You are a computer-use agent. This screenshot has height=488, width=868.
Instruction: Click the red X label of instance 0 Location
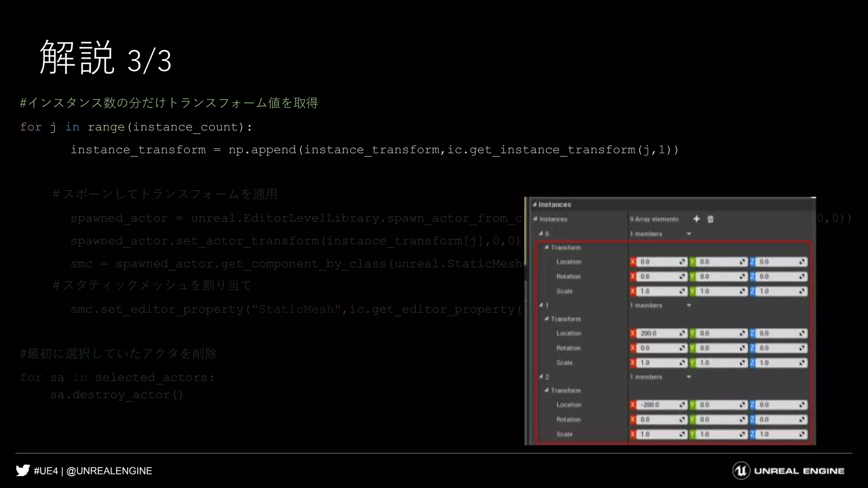(x=633, y=262)
